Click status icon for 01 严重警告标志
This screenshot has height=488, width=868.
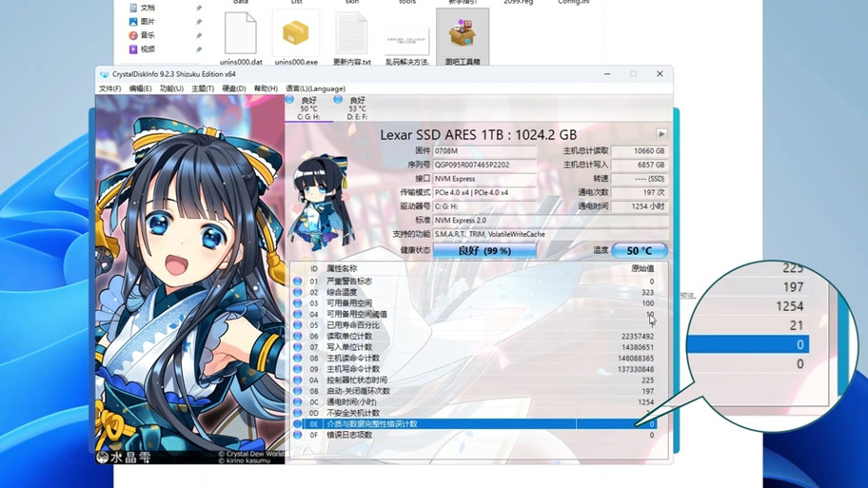click(x=297, y=281)
